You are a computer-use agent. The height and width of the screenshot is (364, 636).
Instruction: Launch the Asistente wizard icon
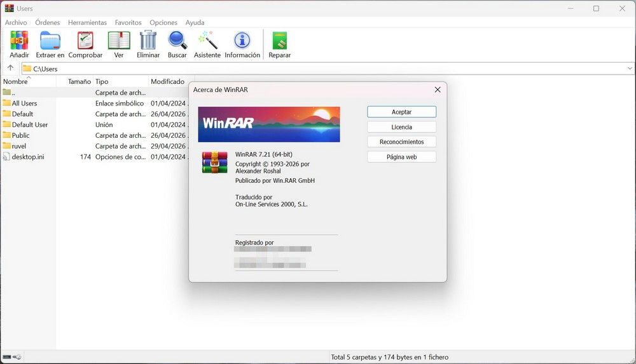[207, 41]
